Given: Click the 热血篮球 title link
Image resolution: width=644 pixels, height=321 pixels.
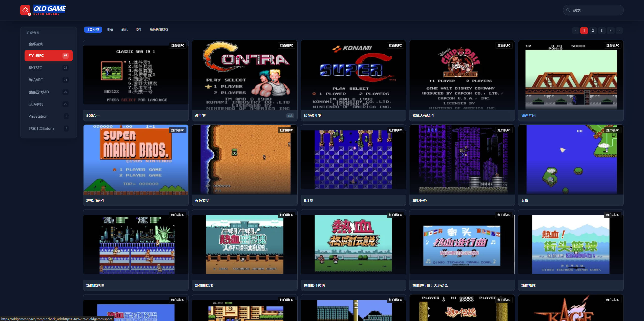Looking at the screenshot, I should point(528,285).
